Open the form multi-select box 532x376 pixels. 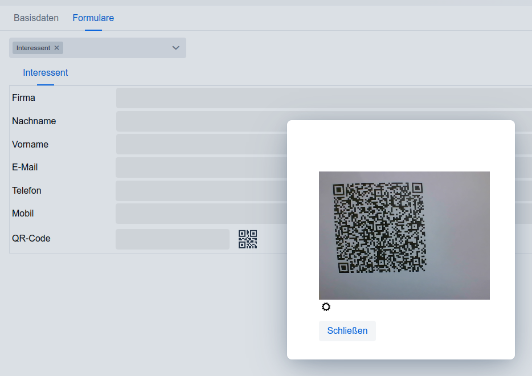[97, 48]
